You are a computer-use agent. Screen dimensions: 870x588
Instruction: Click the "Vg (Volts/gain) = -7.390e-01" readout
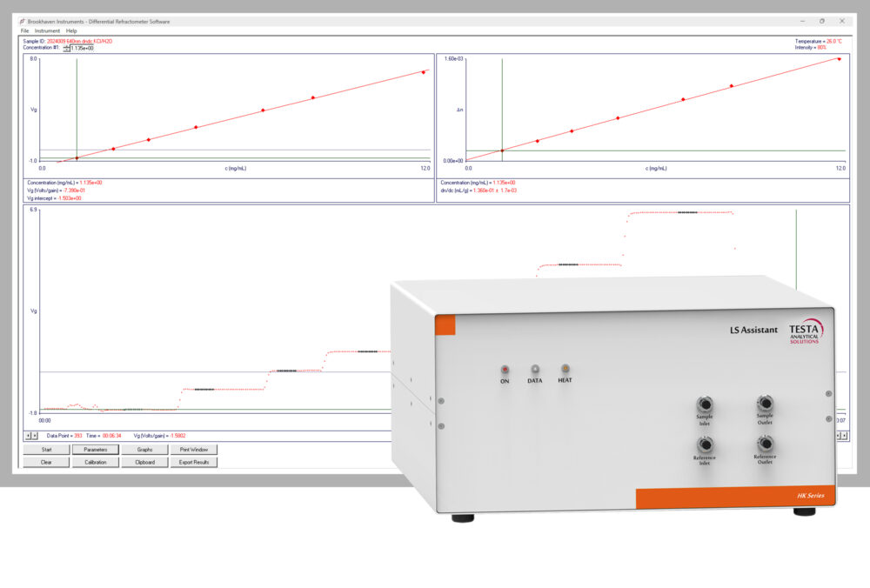[56, 190]
